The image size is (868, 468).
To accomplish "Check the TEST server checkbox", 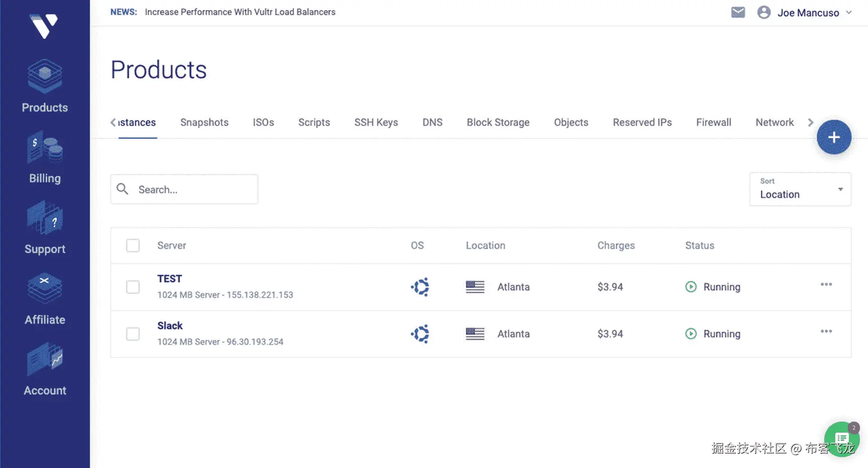I will pos(133,287).
